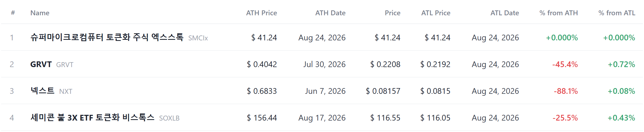Sort by ATH Price column header
Screen dimensions: 644x132
pos(261,13)
